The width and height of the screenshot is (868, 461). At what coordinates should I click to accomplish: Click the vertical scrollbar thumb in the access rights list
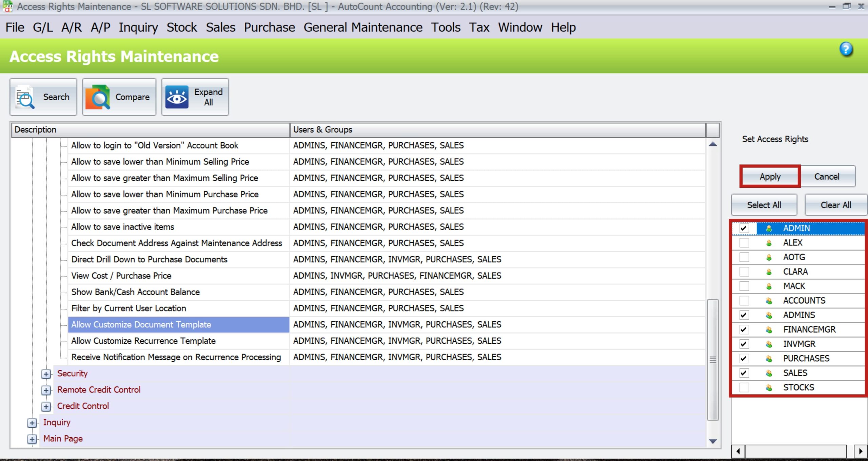713,359
